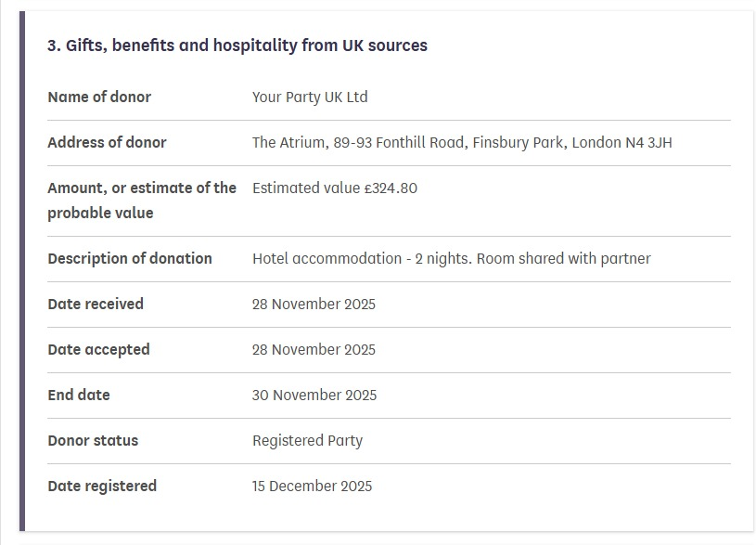Select the registered date 15 December 2025

coord(312,486)
